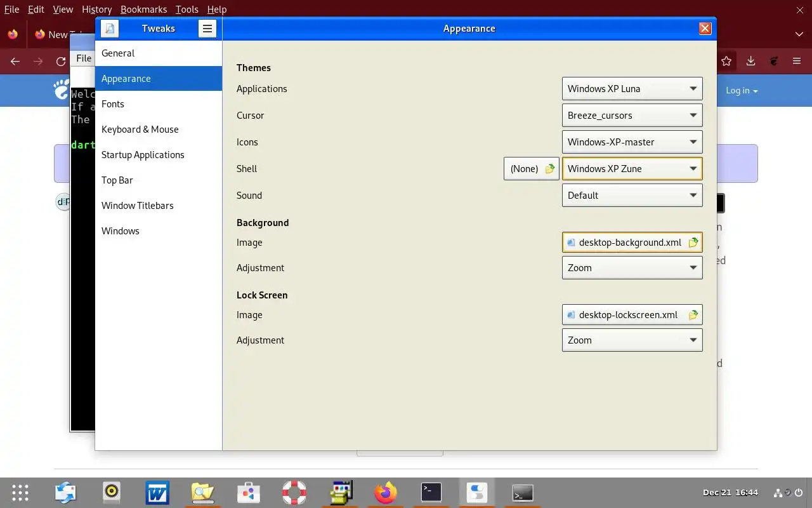Open Sound theme dropdown (Default)

tap(632, 196)
